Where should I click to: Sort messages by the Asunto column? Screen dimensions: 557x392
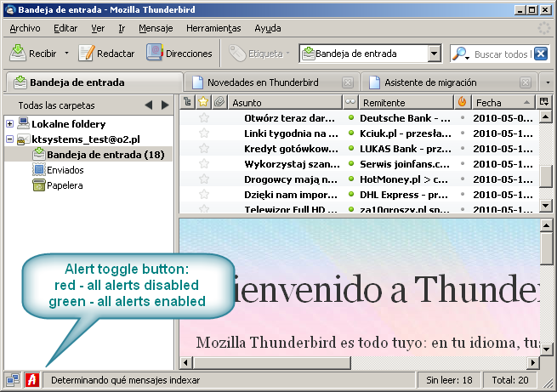point(285,103)
